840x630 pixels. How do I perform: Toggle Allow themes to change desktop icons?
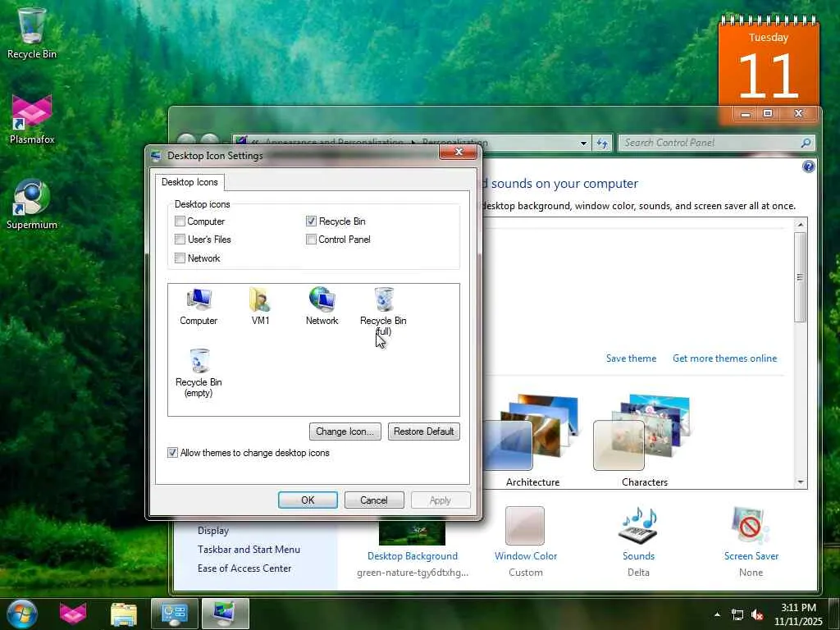(172, 453)
